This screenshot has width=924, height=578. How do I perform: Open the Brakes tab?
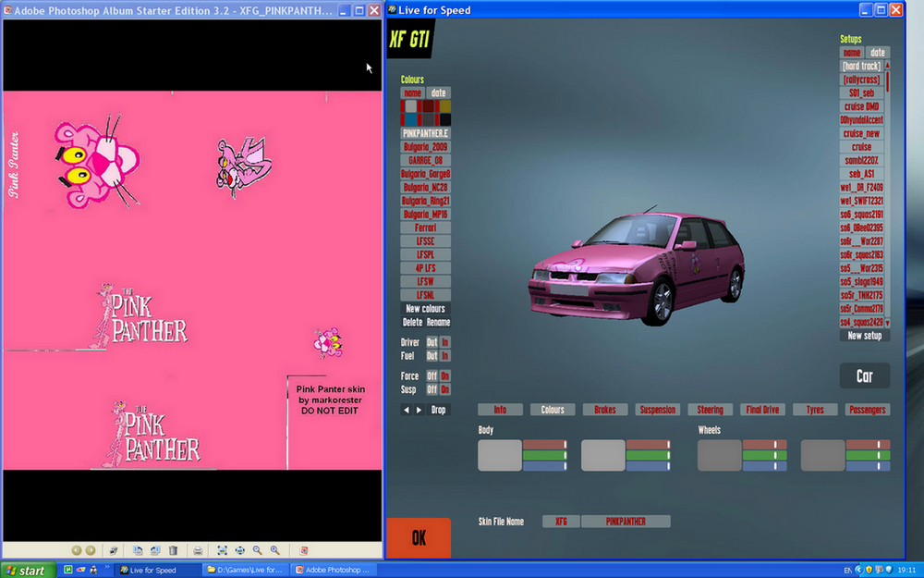tap(604, 410)
